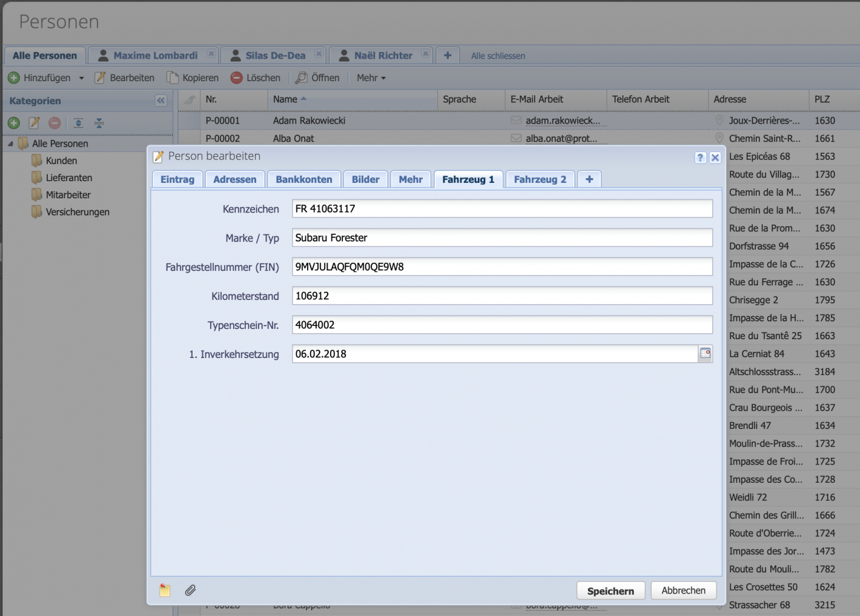Attach a file using the paperclip icon
860x616 pixels.
(191, 590)
